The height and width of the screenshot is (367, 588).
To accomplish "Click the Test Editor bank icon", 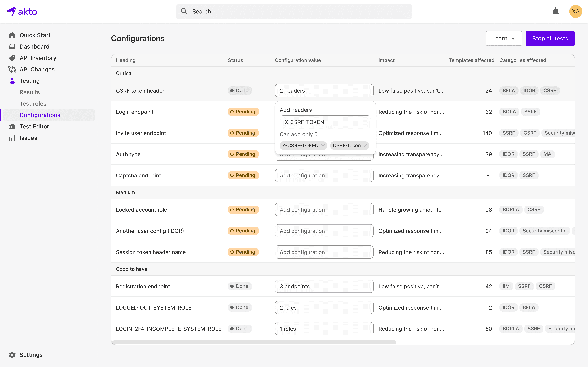I will (x=12, y=126).
